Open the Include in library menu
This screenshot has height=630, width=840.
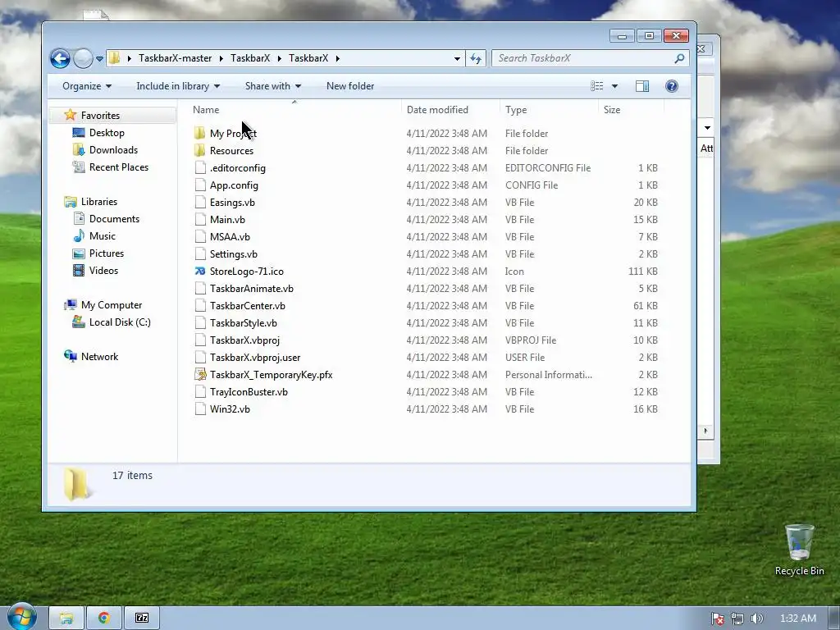178,86
